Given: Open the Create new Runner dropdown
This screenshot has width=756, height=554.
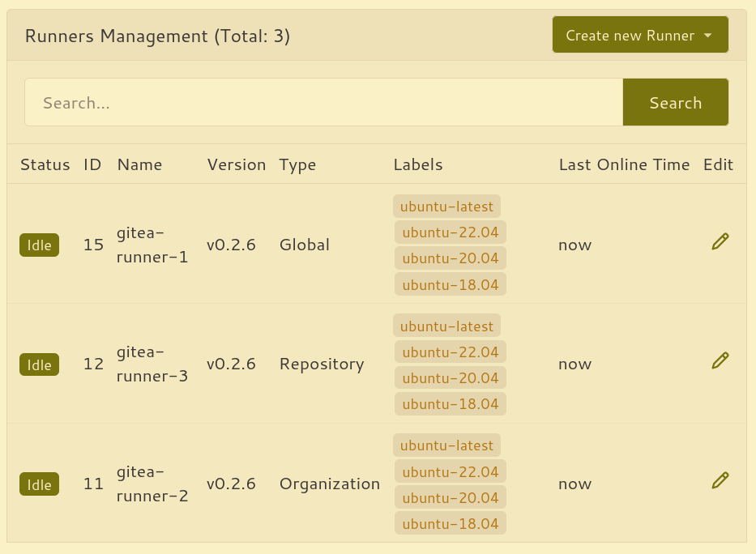Looking at the screenshot, I should coord(639,36).
